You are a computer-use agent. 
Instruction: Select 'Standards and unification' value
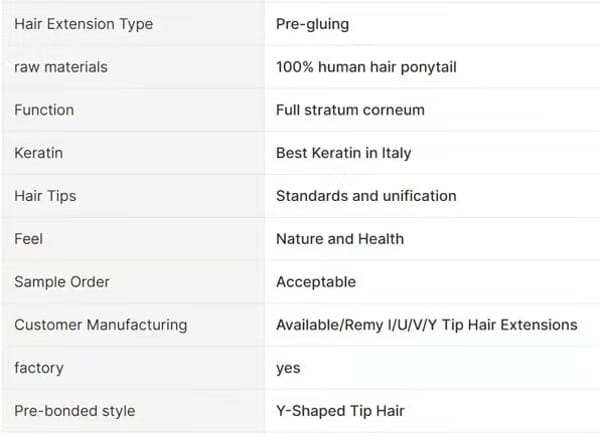click(366, 196)
